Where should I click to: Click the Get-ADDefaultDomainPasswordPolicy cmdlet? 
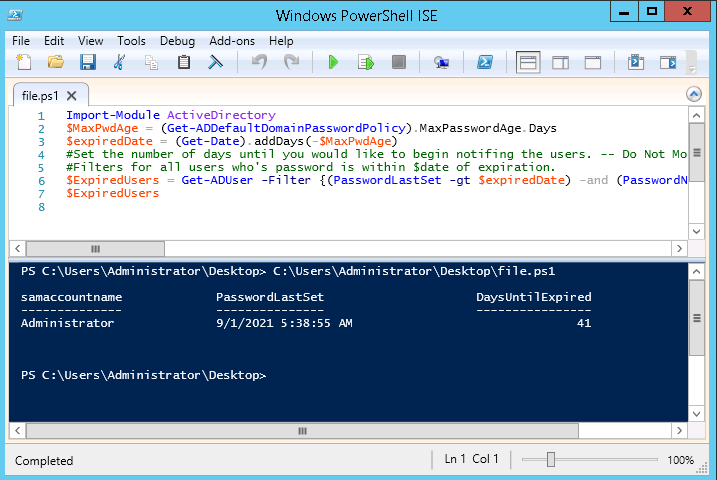[x=286, y=128]
